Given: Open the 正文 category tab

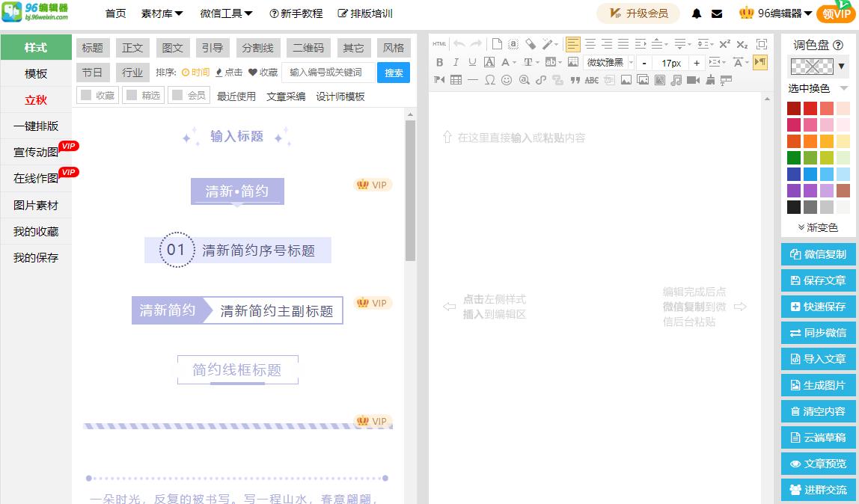Looking at the screenshot, I should pos(132,47).
